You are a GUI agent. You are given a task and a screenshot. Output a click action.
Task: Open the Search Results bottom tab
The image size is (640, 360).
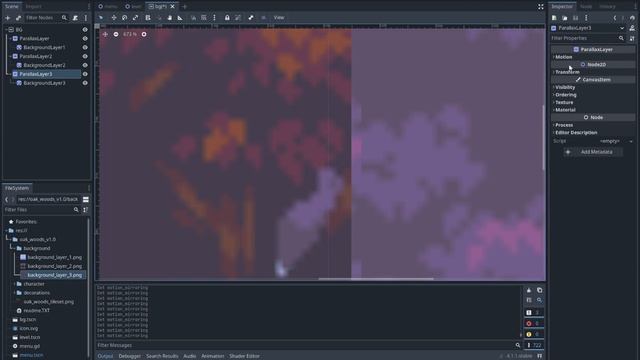[162, 356]
